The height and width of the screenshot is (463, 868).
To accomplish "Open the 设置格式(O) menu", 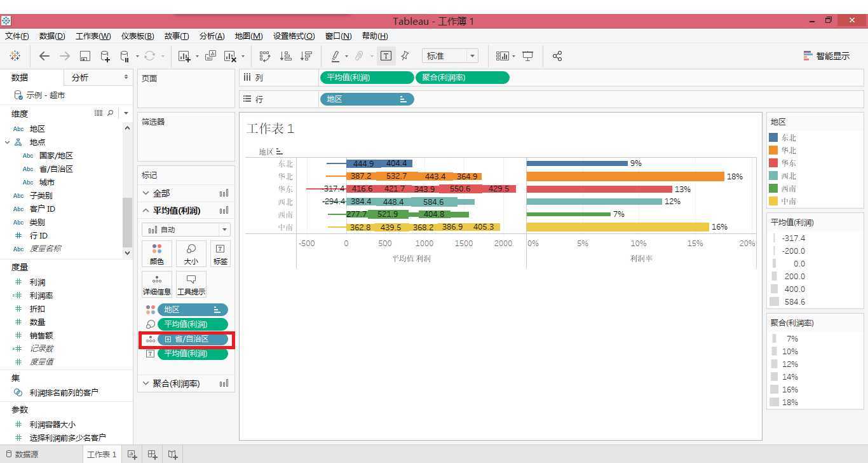I will click(x=294, y=36).
